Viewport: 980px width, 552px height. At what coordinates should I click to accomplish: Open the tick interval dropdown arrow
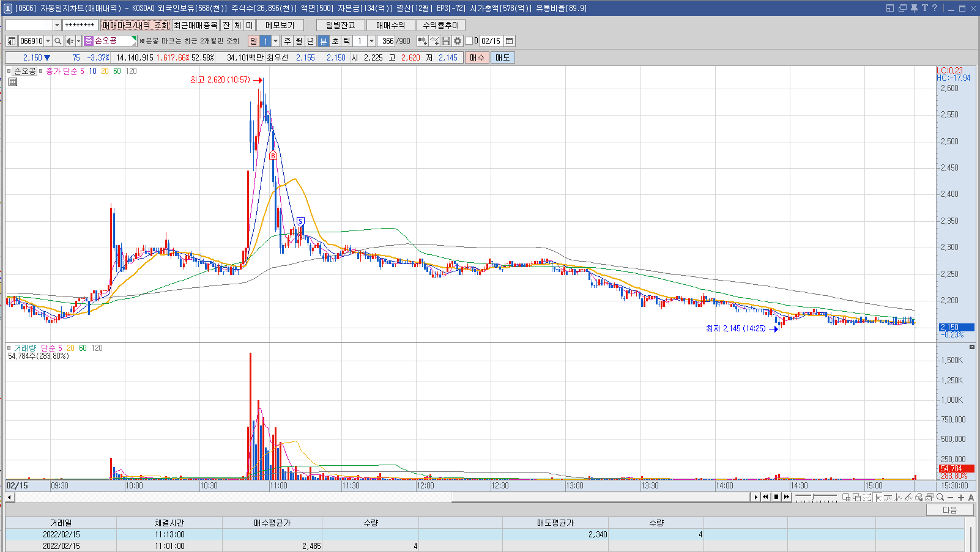pos(371,41)
